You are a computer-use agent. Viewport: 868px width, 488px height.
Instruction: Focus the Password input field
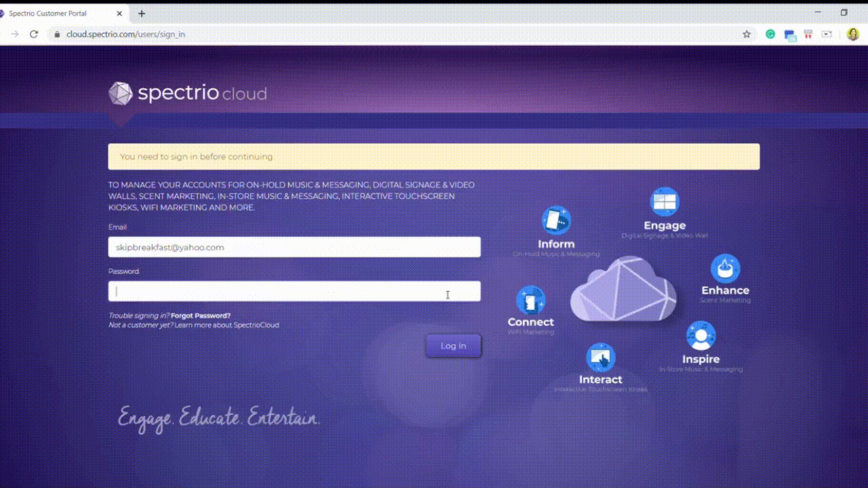[294, 291]
